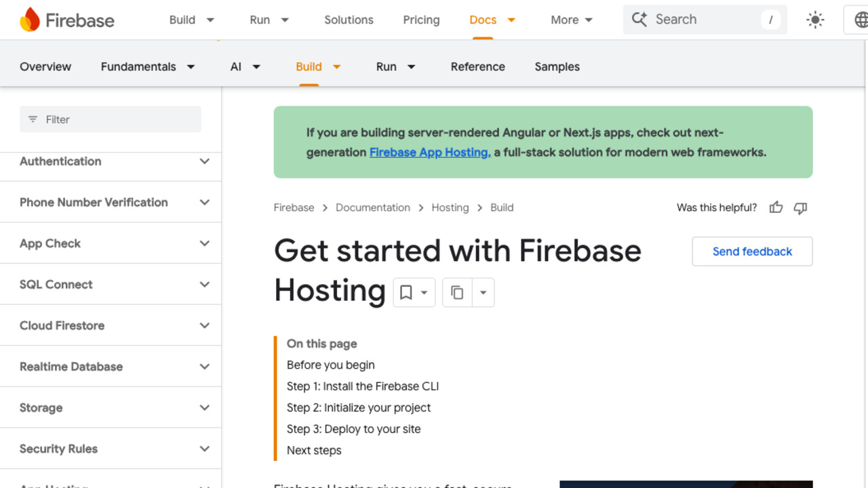Image resolution: width=868 pixels, height=488 pixels.
Task: Jump to Before you begin section
Action: click(331, 365)
